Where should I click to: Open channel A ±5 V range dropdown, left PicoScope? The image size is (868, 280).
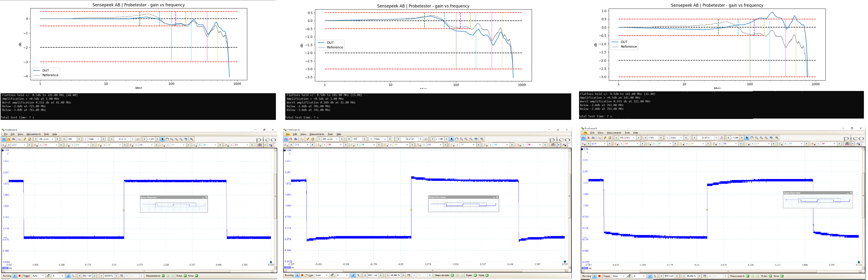click(25, 145)
